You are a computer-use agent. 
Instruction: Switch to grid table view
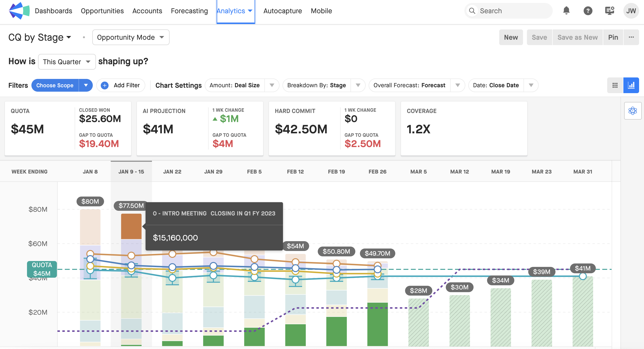point(615,85)
